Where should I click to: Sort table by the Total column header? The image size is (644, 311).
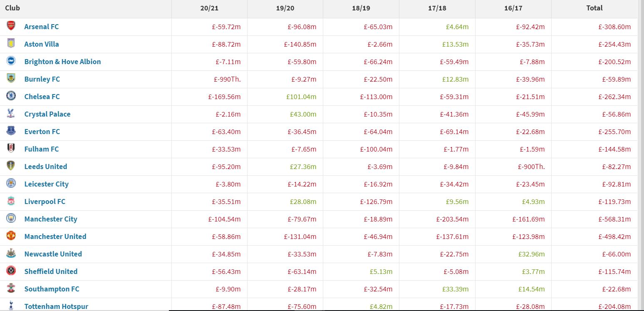coord(594,8)
